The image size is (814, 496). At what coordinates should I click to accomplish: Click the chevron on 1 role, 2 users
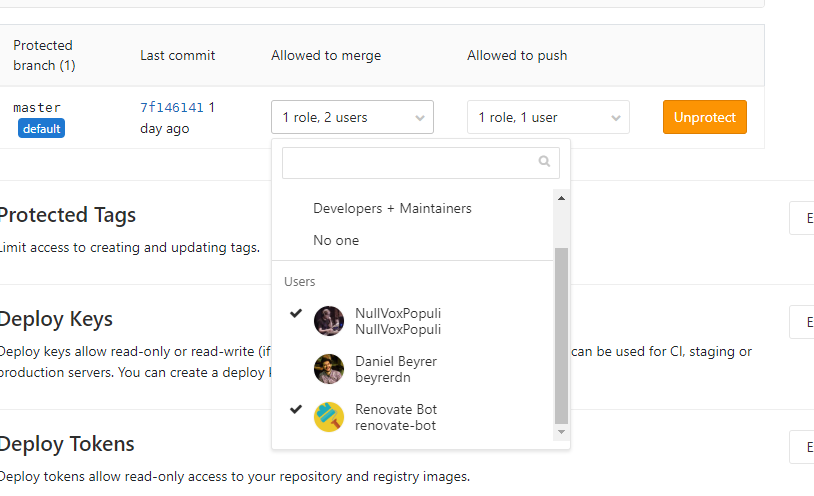pos(420,118)
